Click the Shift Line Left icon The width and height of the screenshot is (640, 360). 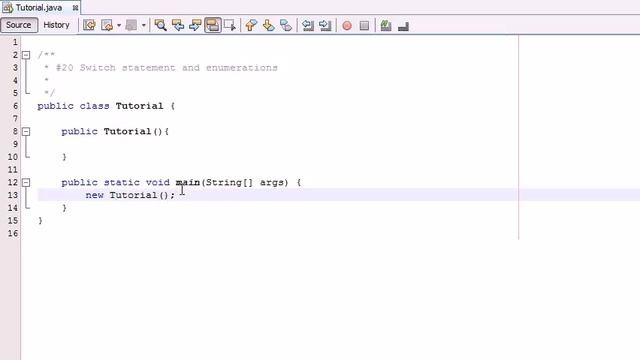(x=308, y=25)
